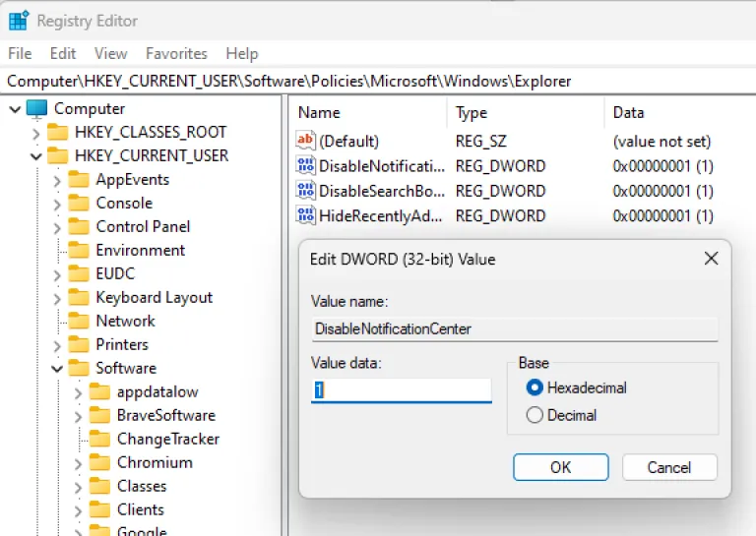Cancel the Edit DWORD dialog

point(669,467)
